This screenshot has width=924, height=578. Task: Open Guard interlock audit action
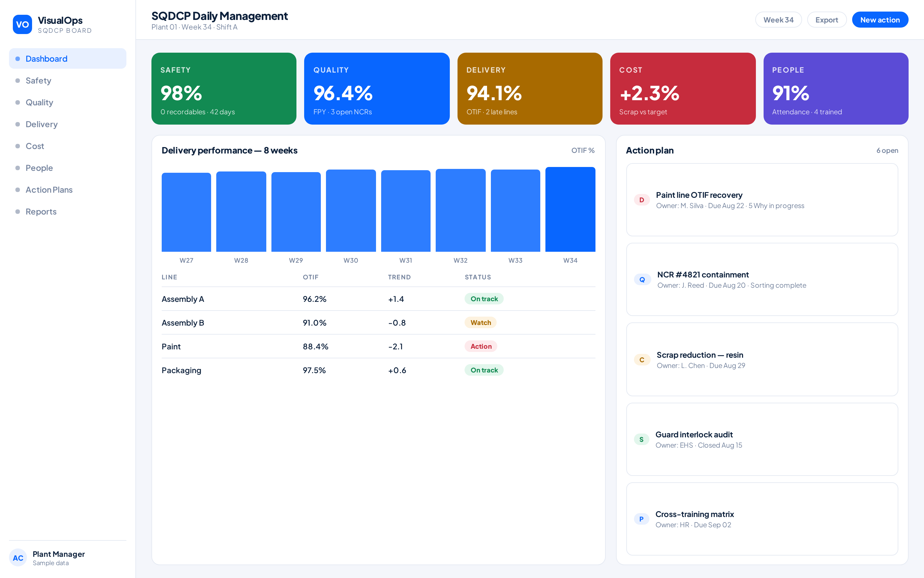pyautogui.click(x=762, y=439)
